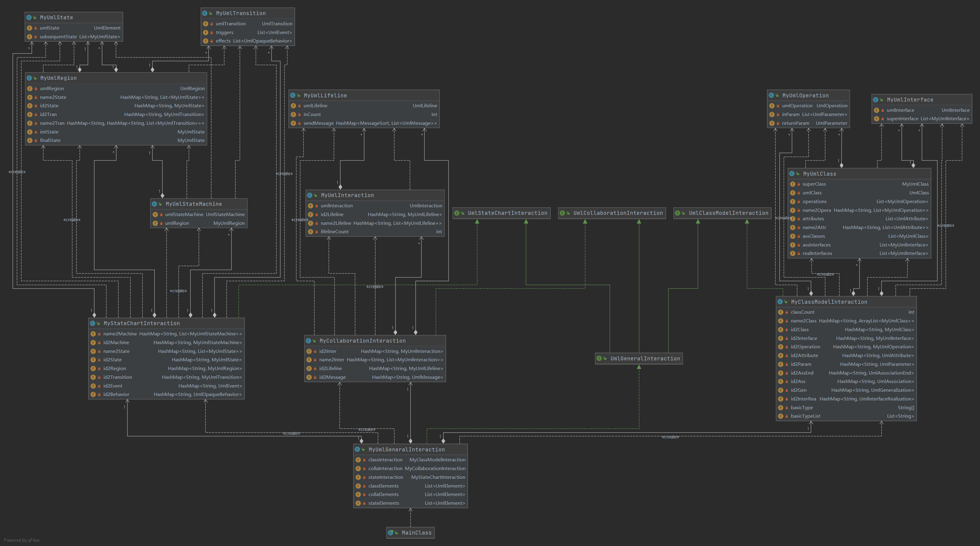The height and width of the screenshot is (546, 980).
Task: Click the interface icon of UmlGeneralInteraction
Action: (x=599, y=359)
